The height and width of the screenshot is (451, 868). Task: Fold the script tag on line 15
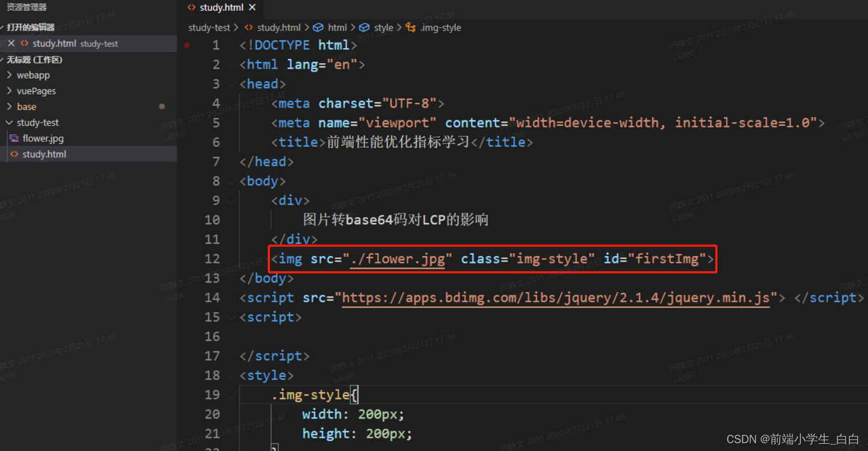[232, 317]
